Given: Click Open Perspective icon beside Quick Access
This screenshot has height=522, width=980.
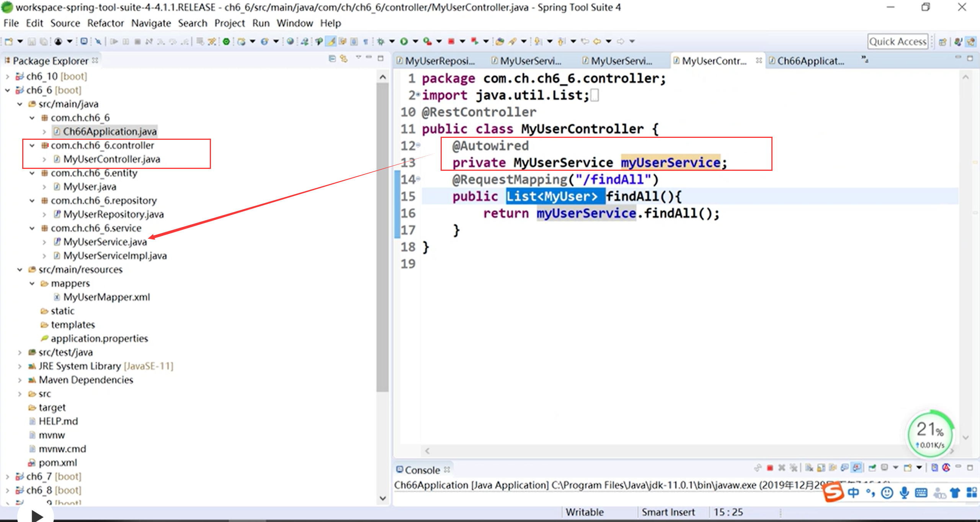Looking at the screenshot, I should click(942, 41).
